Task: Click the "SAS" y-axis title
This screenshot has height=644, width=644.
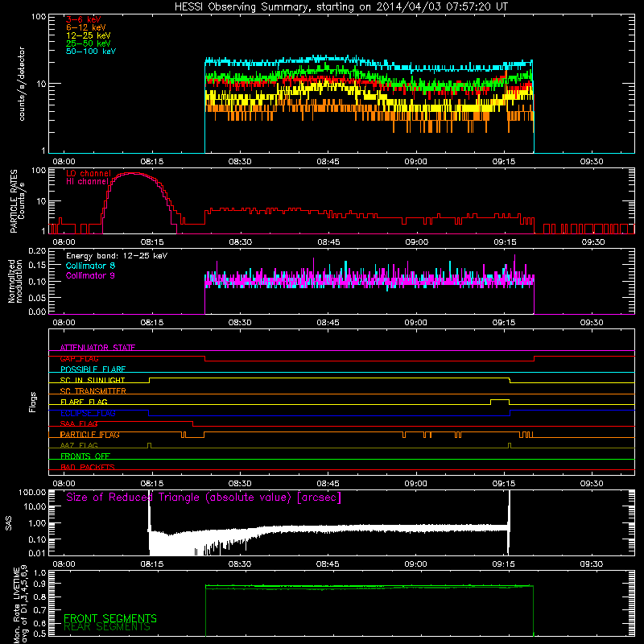Action: (x=9, y=523)
